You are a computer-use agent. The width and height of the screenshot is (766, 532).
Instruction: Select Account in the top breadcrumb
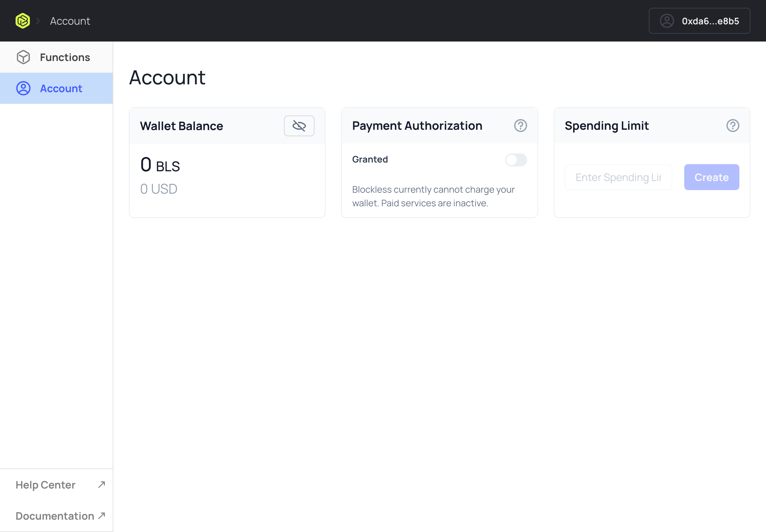70,21
